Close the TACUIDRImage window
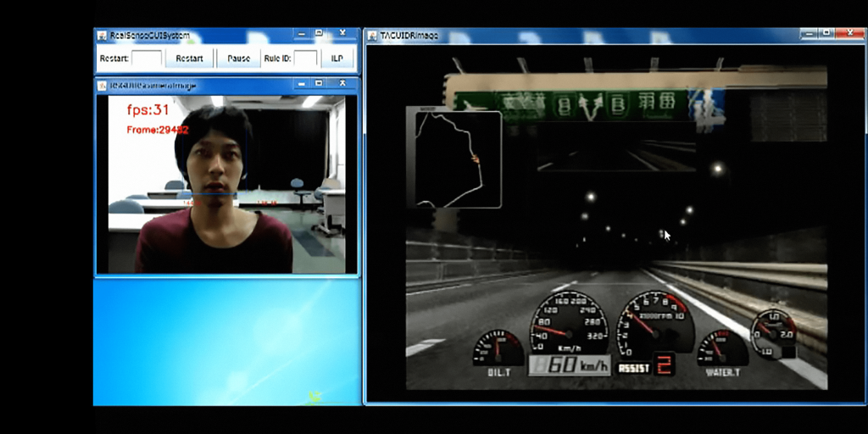 pyautogui.click(x=851, y=33)
